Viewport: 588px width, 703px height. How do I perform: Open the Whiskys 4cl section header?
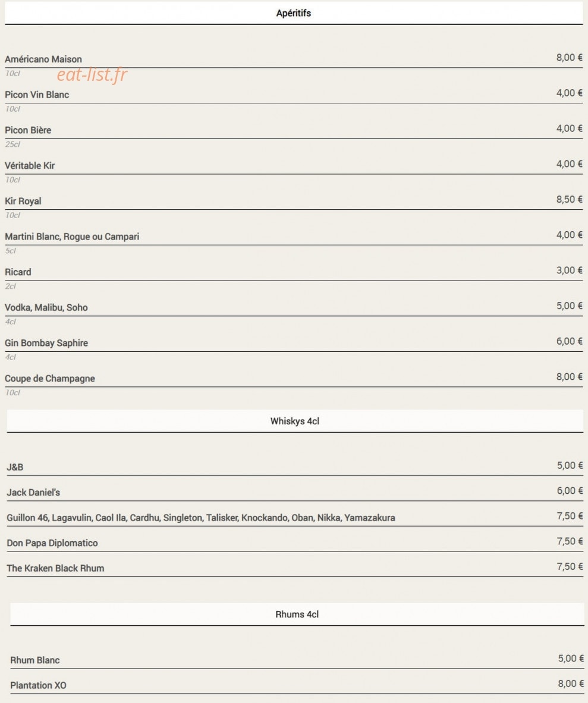tap(295, 421)
